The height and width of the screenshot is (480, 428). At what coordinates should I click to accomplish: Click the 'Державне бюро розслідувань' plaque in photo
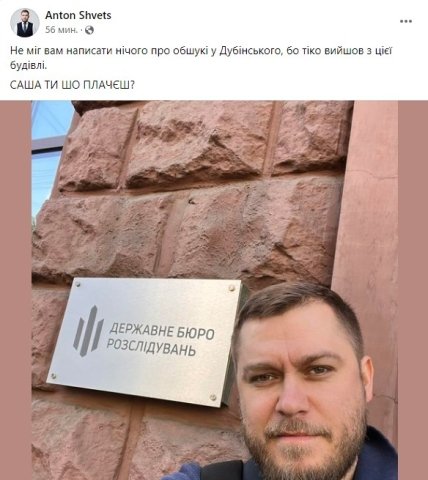coord(146,342)
